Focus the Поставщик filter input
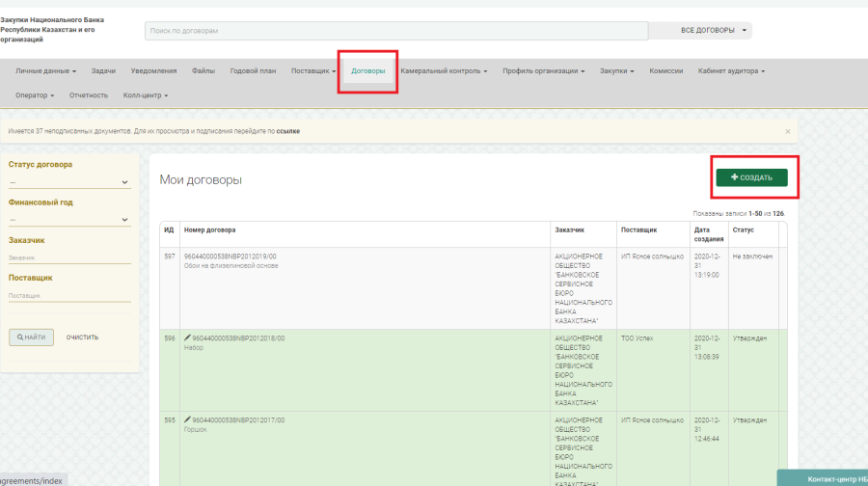 (69, 295)
